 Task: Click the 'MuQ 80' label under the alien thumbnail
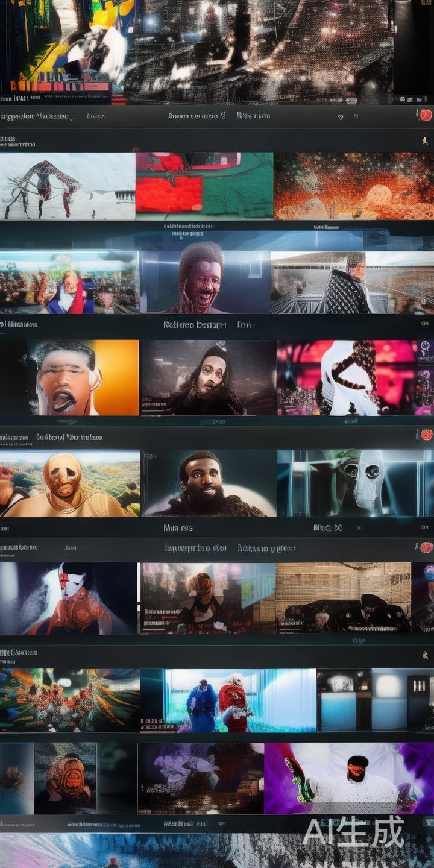328,528
